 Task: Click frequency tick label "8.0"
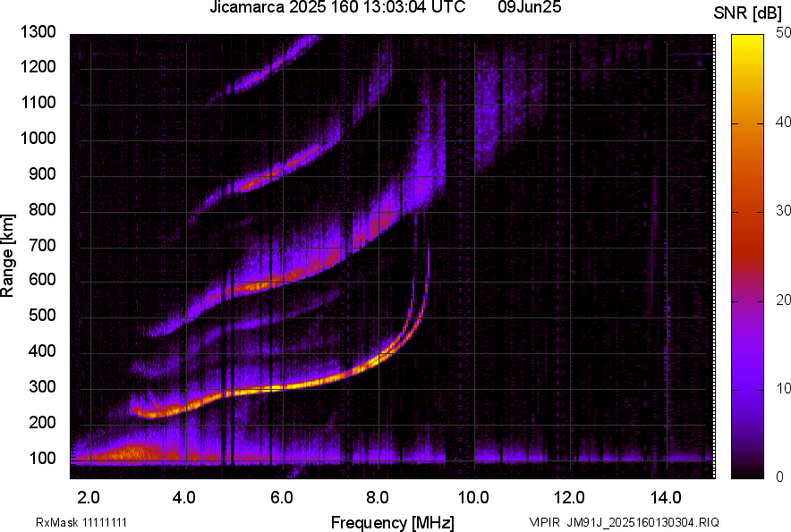tap(378, 498)
